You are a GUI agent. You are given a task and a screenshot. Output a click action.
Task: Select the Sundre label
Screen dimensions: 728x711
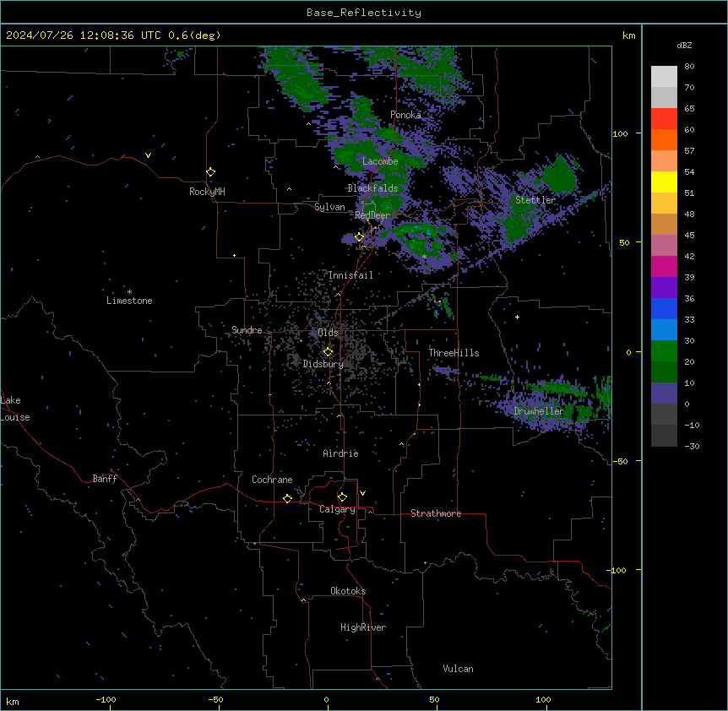point(247,330)
